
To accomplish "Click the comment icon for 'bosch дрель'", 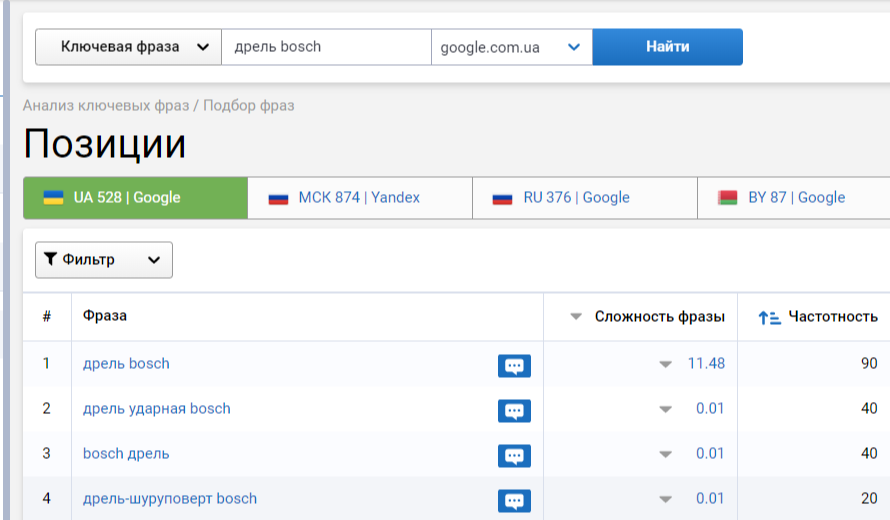I will click(x=514, y=456).
